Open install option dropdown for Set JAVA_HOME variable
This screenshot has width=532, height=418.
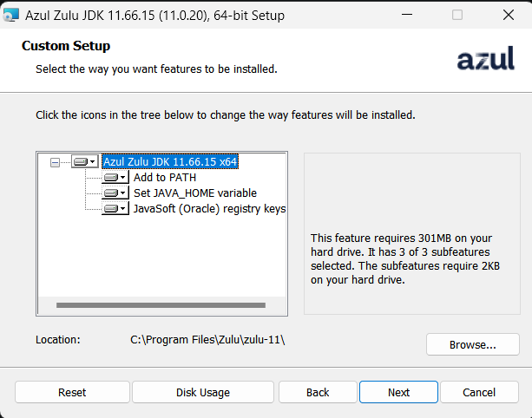[115, 193]
